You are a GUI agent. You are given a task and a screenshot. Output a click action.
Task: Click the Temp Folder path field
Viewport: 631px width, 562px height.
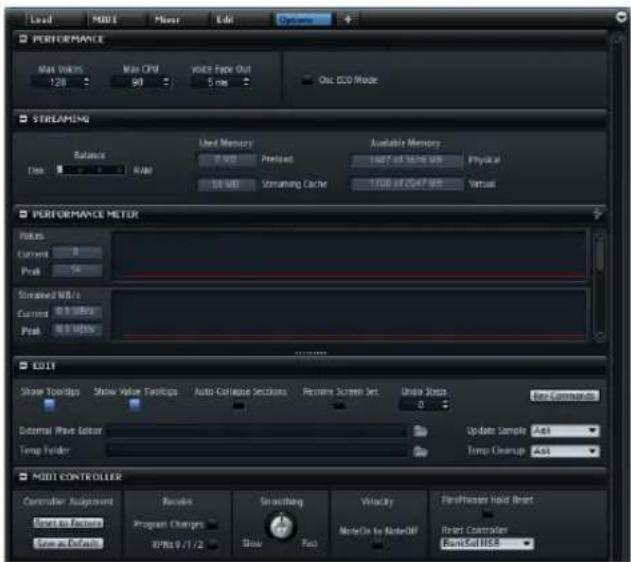tap(256, 451)
